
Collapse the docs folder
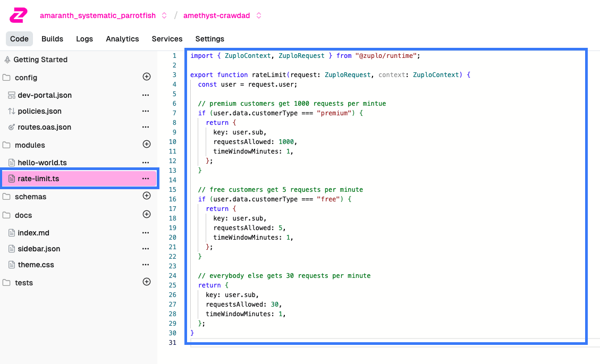click(23, 215)
